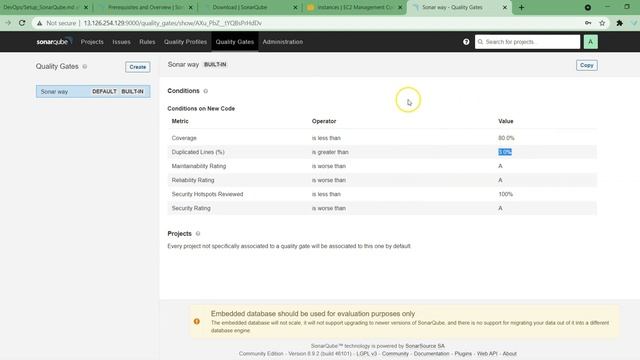Open the help question mark icon
The image size is (640, 360).
point(466,42)
